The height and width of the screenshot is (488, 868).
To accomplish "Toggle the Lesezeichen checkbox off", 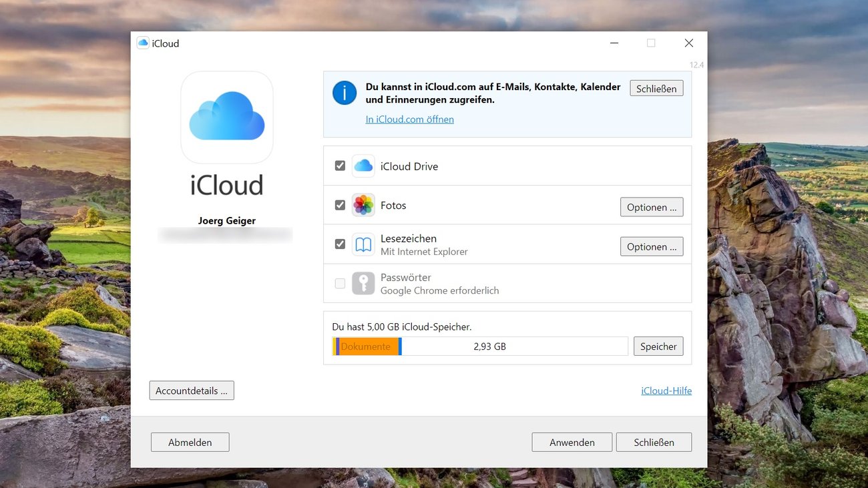I will tap(340, 244).
